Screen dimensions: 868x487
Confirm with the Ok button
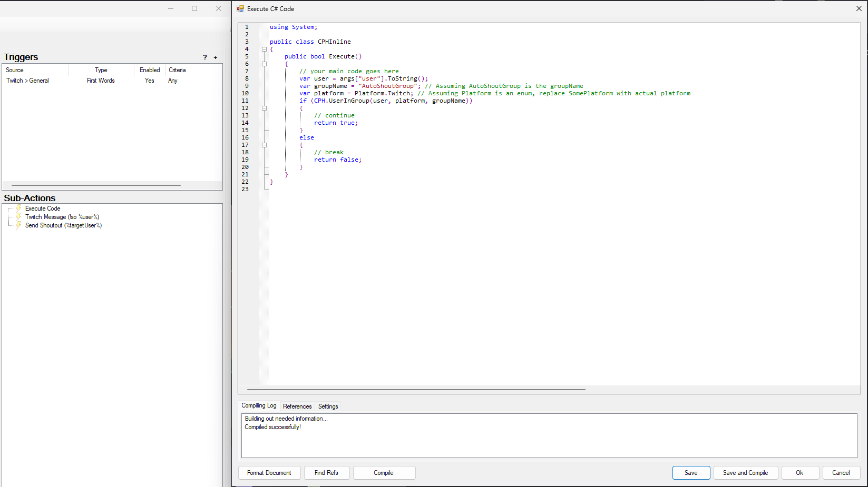[799, 473]
